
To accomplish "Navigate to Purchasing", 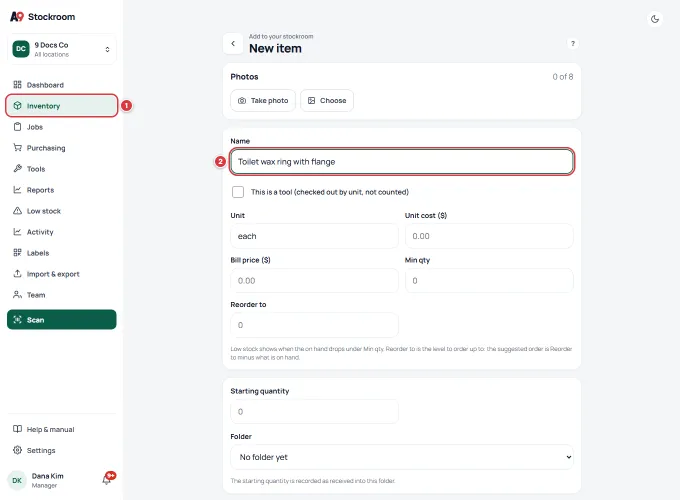I will coord(62,148).
